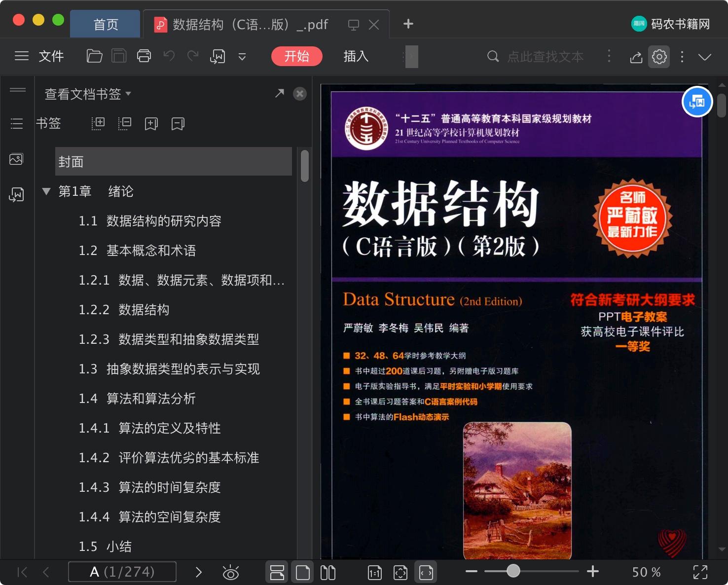Screen dimensions: 728x585
Task: Go to bookmark 1.2.3 数据类型和抽象数据类型
Action: point(169,339)
